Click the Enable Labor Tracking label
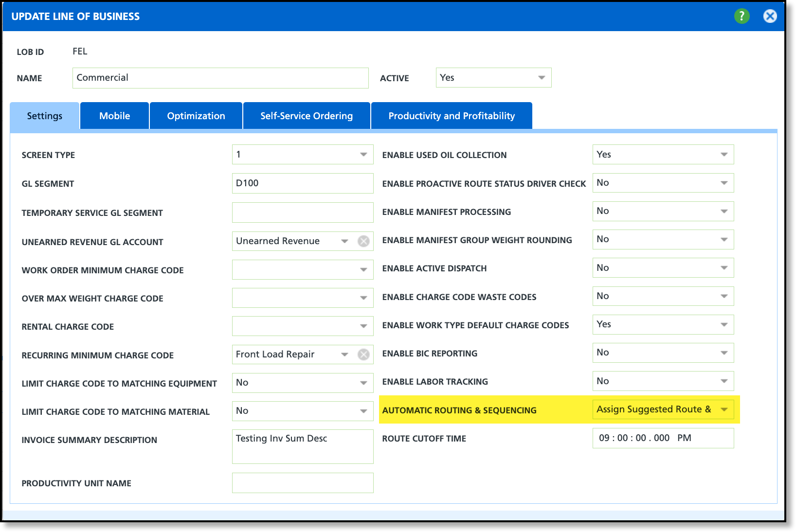 [435, 382]
